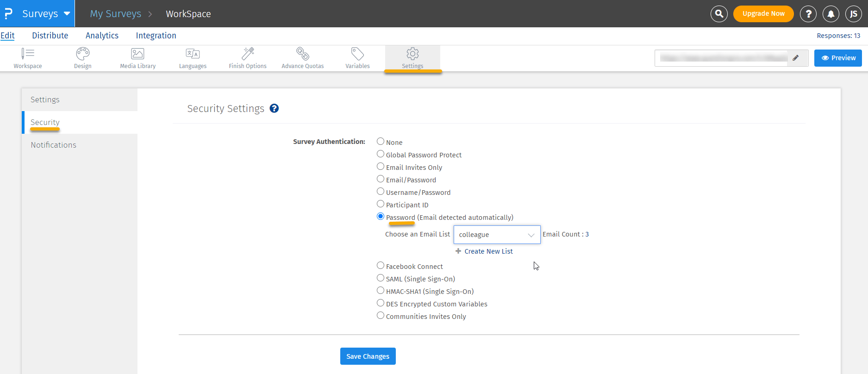Click the Languages translation icon

193,54
